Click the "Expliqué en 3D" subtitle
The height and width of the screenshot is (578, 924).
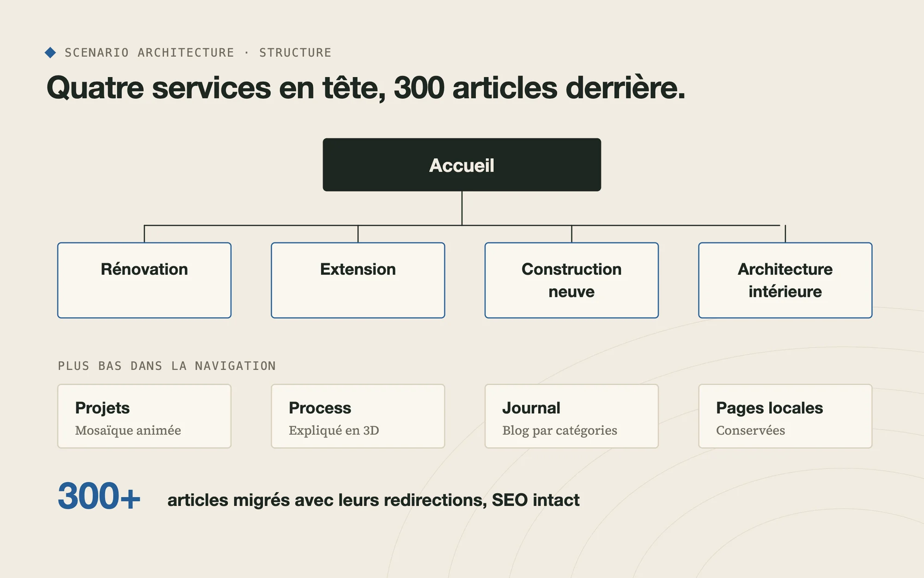(x=334, y=430)
